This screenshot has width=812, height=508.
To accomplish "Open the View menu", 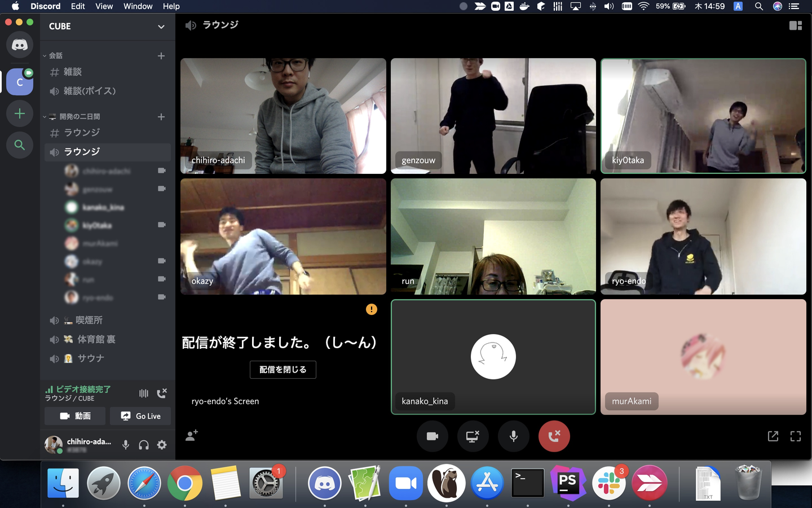I will (x=104, y=6).
